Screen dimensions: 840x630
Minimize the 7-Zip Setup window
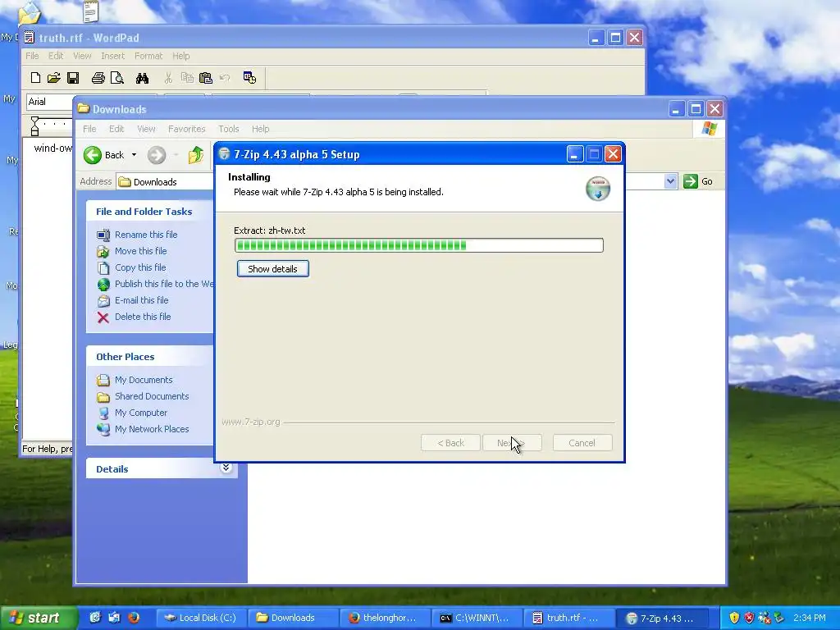(575, 154)
